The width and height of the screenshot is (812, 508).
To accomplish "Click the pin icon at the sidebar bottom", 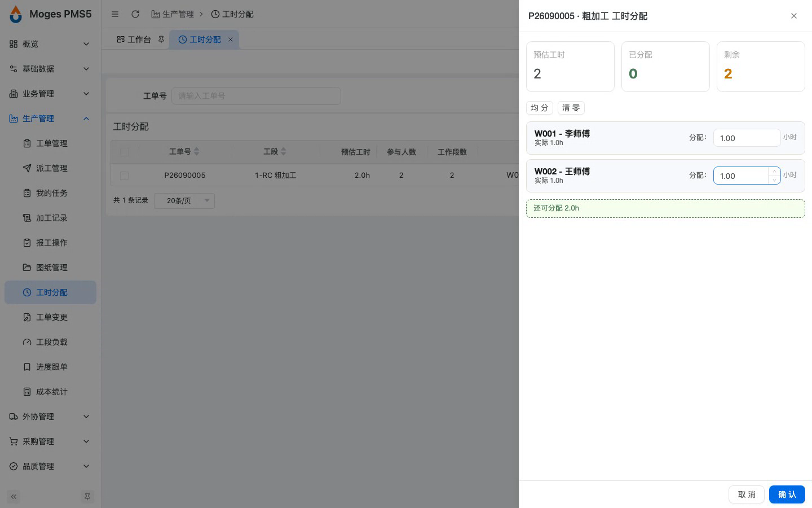I will point(87,497).
